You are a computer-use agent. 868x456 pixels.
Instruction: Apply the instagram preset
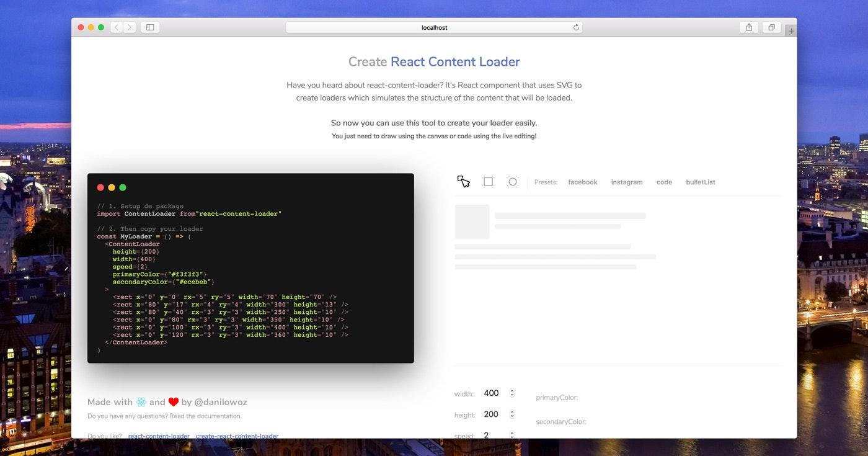[x=627, y=182]
